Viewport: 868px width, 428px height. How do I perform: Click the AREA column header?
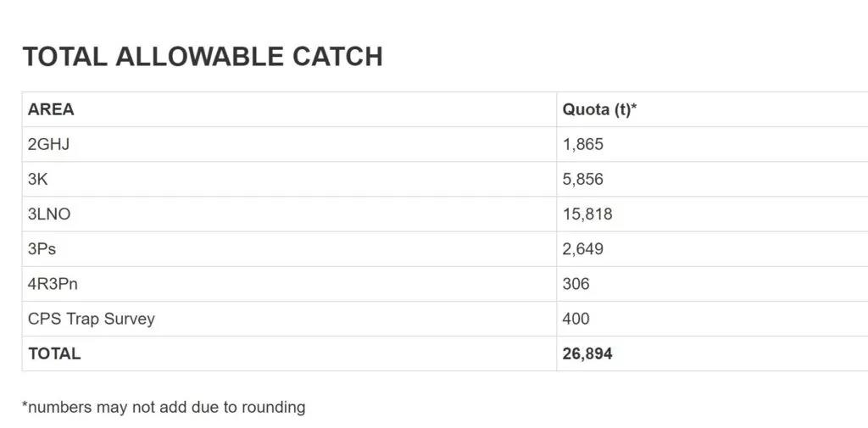point(51,109)
